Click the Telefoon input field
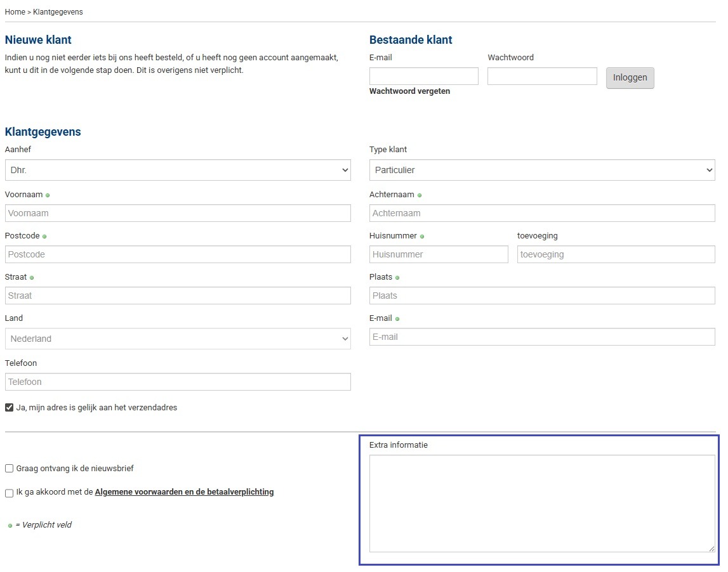 [x=178, y=382]
